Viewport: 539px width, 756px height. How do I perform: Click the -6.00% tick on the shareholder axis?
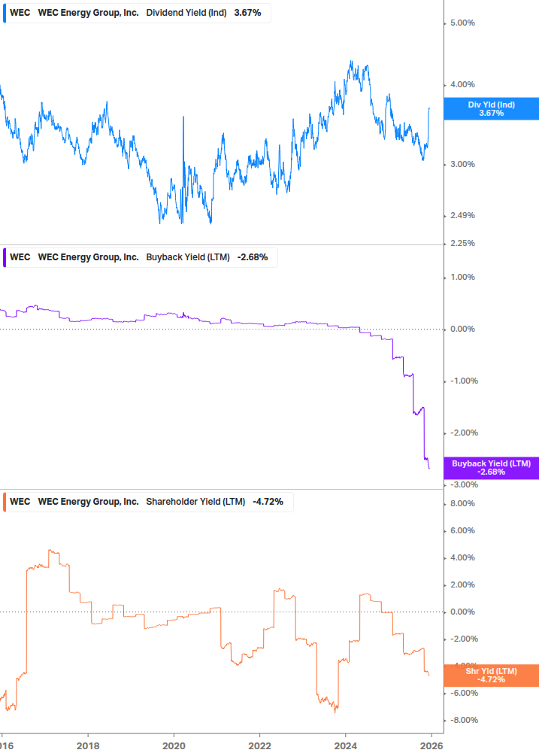click(x=465, y=694)
